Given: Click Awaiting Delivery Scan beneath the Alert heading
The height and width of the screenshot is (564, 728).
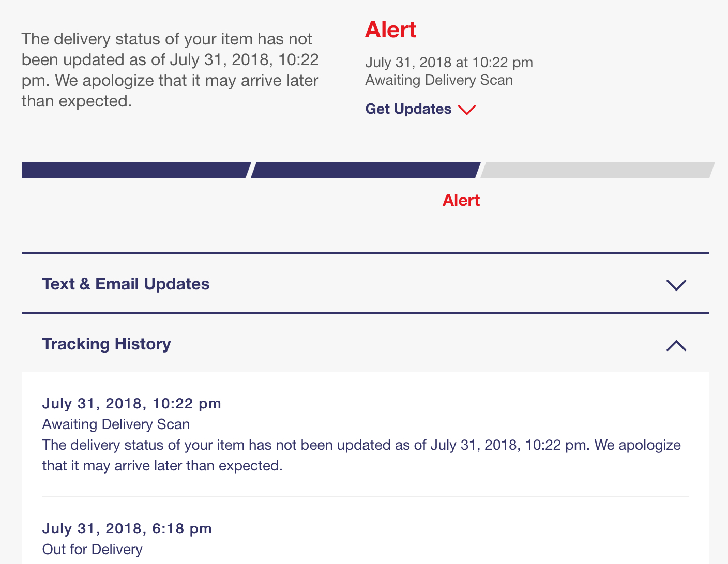Looking at the screenshot, I should pyautogui.click(x=439, y=80).
